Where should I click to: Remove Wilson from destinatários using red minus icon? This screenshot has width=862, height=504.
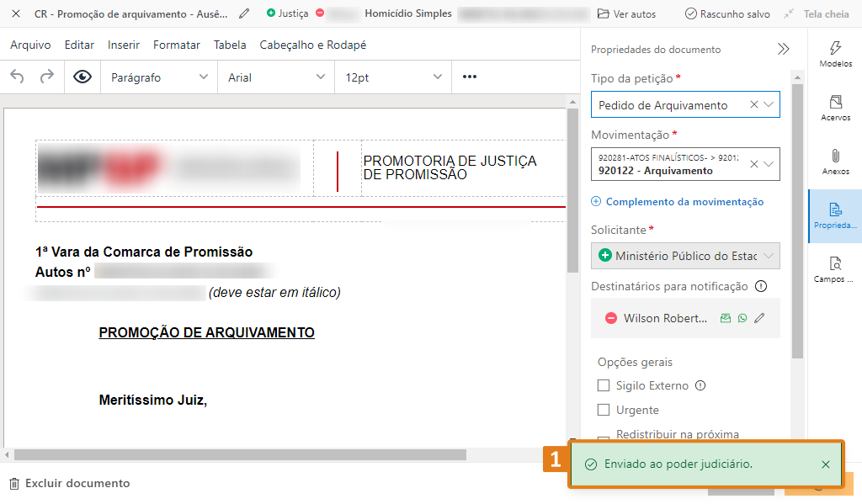tap(612, 318)
